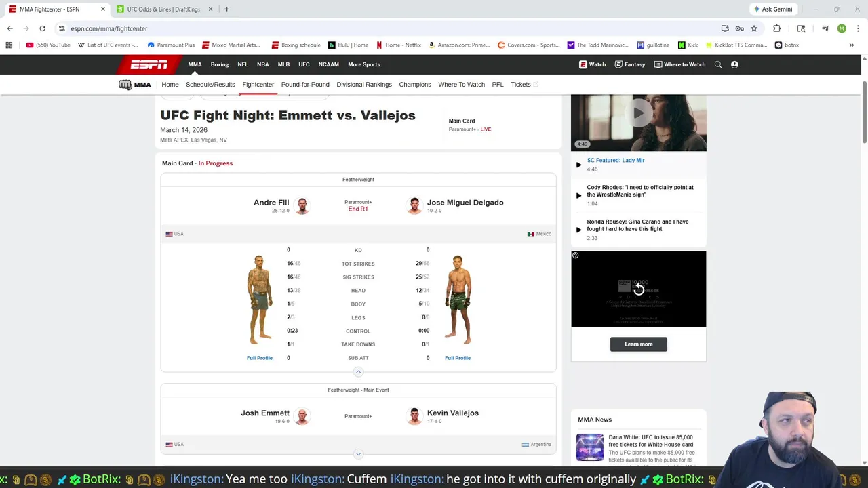Image resolution: width=868 pixels, height=488 pixels.
Task: Open Where to Watch in ESPN header
Action: (x=679, y=64)
